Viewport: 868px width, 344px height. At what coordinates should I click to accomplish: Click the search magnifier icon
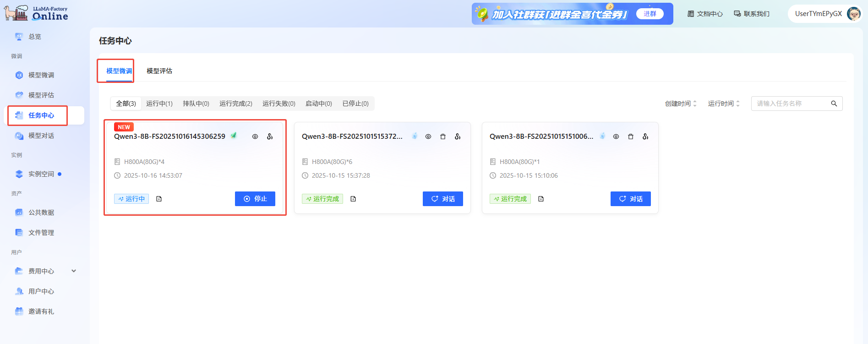tap(834, 104)
